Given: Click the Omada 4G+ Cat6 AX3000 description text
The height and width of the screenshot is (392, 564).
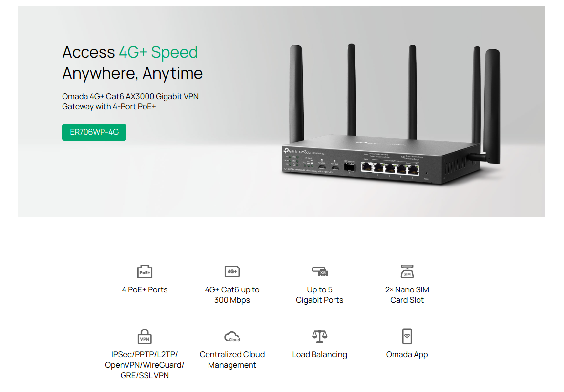Looking at the screenshot, I should pos(130,102).
